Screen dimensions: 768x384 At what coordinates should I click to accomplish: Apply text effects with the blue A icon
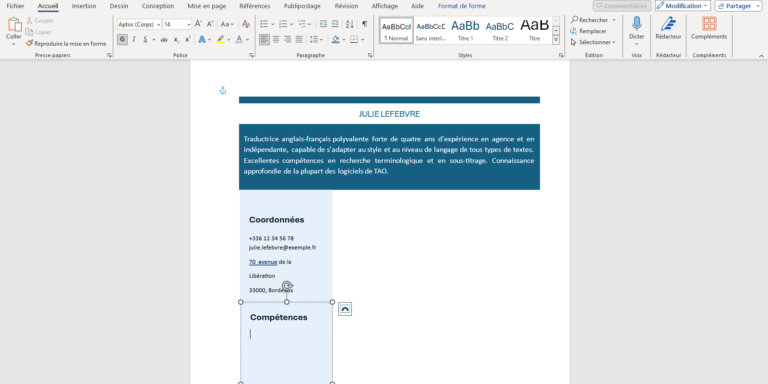[201, 40]
